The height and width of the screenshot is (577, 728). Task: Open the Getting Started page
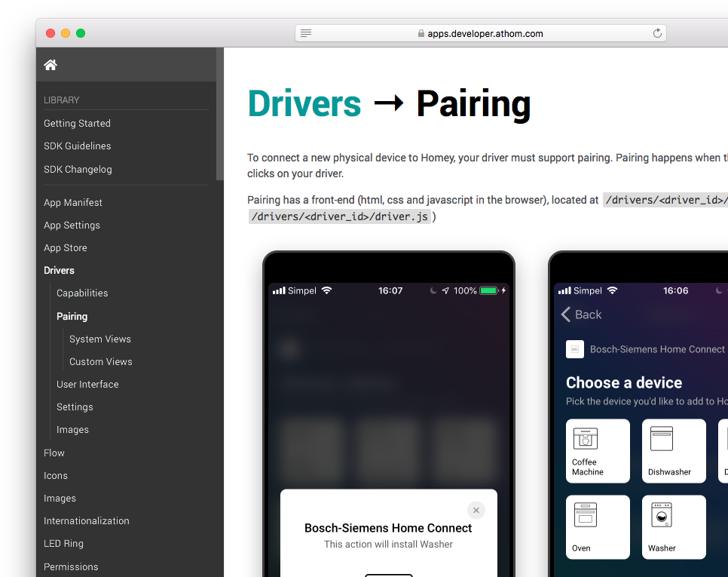point(77,123)
